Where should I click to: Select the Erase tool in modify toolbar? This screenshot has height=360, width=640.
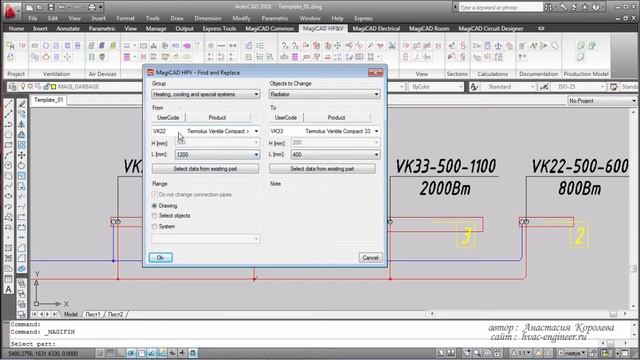[x=22, y=104]
